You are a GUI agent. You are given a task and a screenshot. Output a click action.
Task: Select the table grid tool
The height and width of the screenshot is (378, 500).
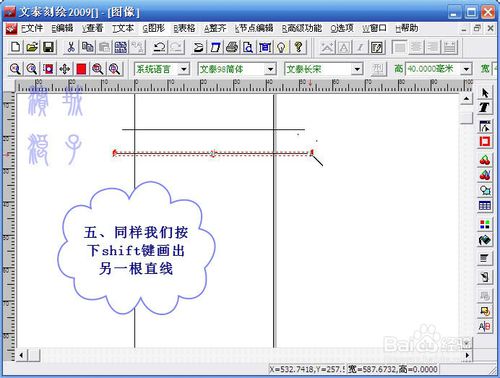[485, 205]
